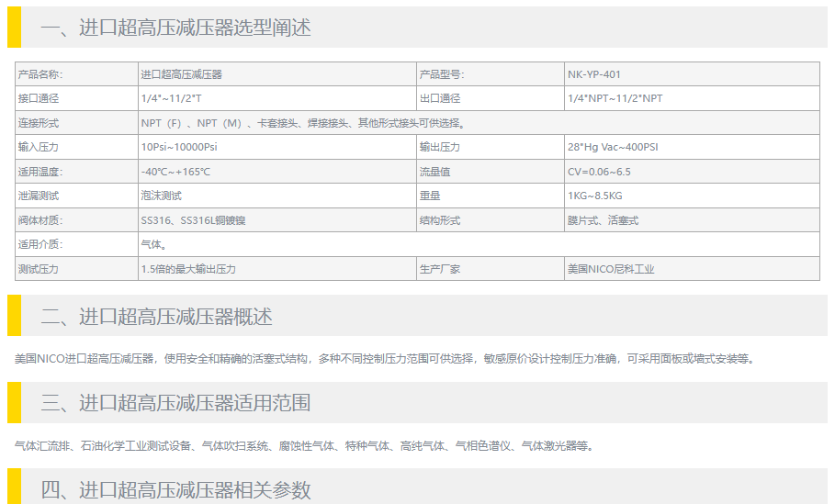Click the heading 二、进口超高压减压器概述
835x504 pixels.
(156, 317)
